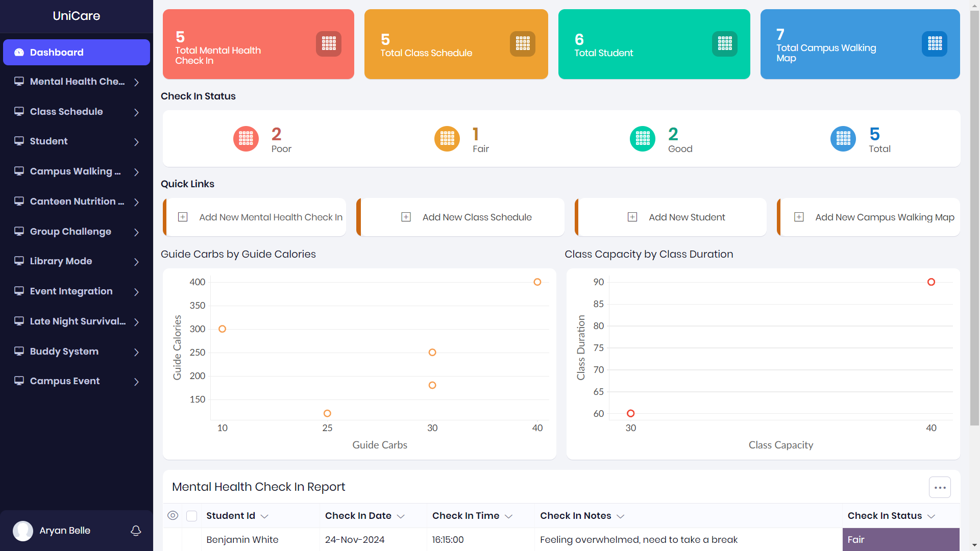Click plus icon beside Add New Student
The image size is (980, 551).
[x=632, y=217]
